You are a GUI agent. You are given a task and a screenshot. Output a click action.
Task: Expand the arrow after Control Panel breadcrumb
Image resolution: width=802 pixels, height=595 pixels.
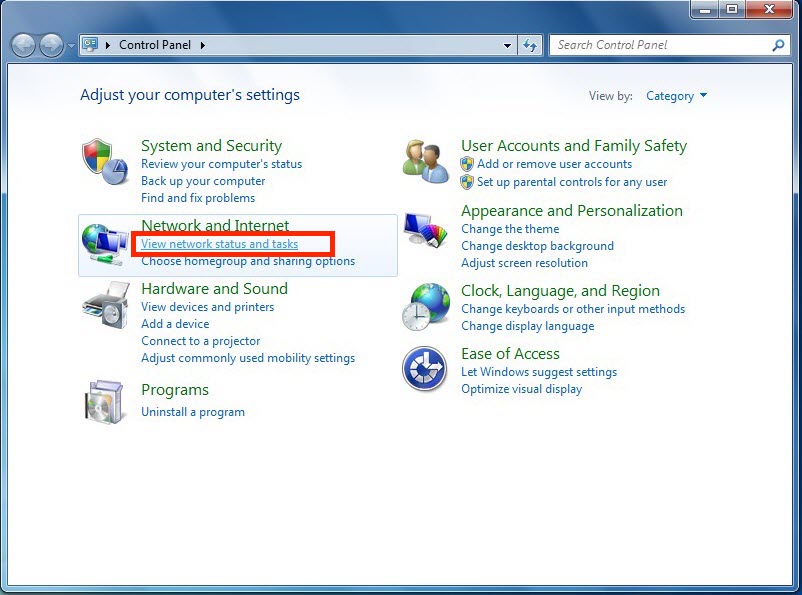[203, 45]
